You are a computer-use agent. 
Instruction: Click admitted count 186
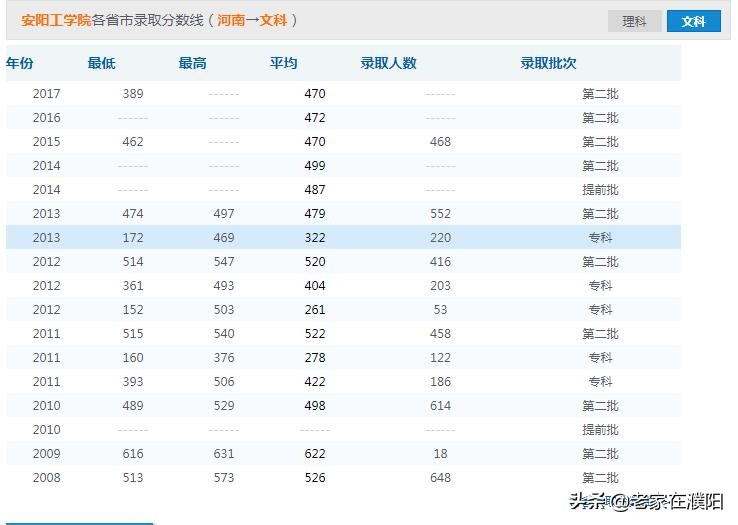coord(441,382)
